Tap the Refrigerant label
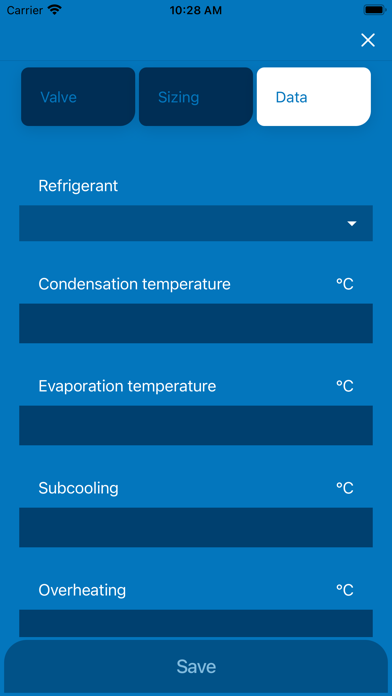 (x=78, y=186)
